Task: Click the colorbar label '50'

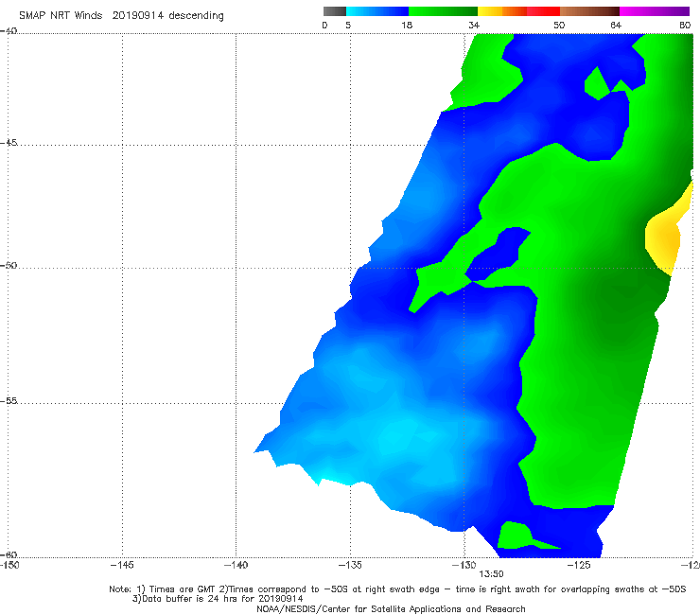Action: tap(559, 25)
